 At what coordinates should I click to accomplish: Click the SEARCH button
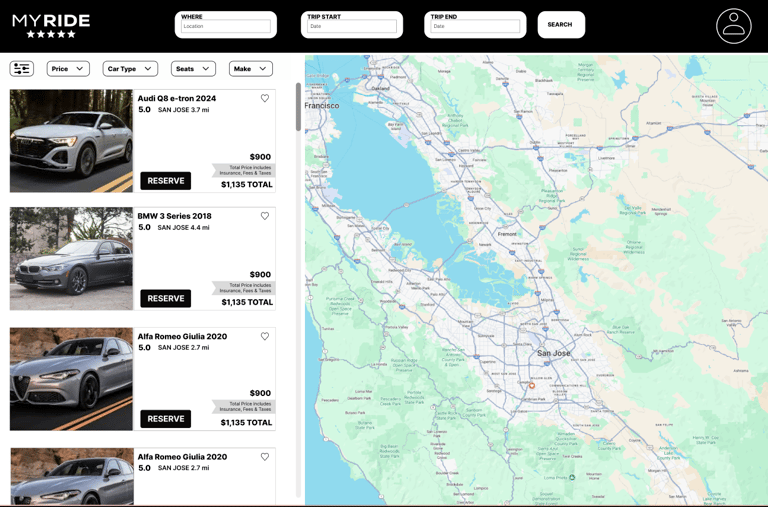pos(561,24)
